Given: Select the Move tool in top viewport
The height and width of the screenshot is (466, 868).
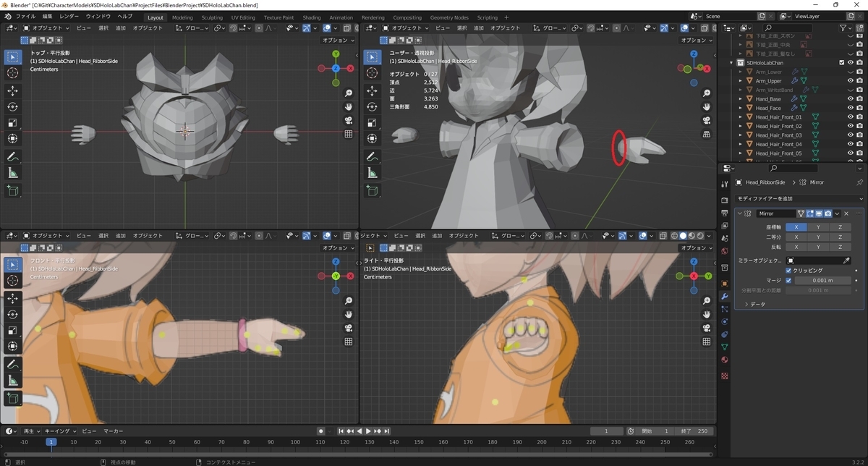Looking at the screenshot, I should pyautogui.click(x=13, y=90).
